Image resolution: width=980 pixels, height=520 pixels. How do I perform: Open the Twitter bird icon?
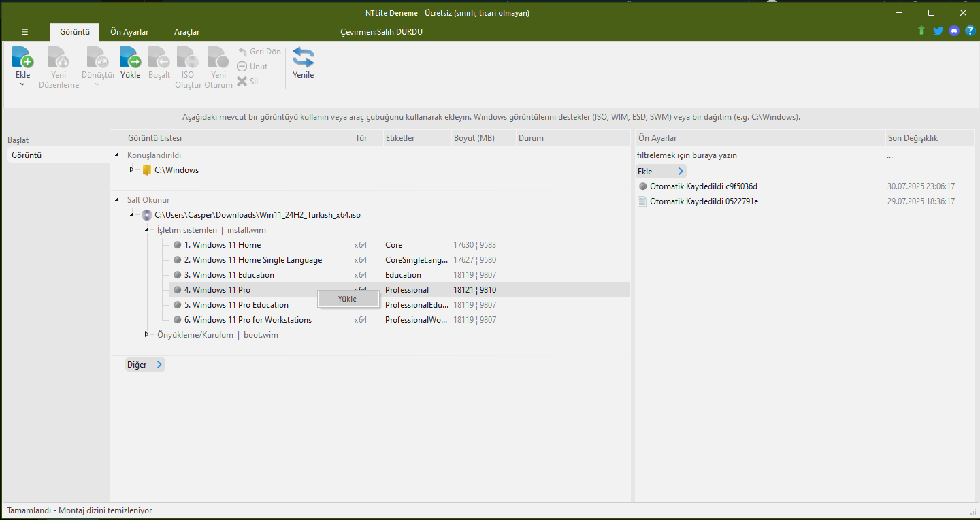(938, 31)
